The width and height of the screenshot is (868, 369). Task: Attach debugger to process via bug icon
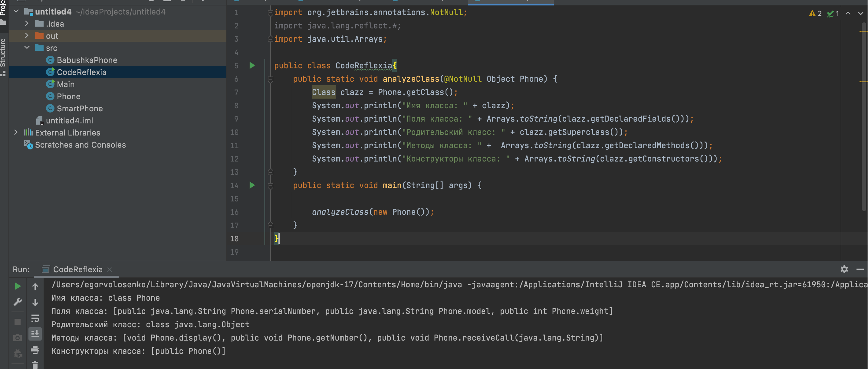(x=18, y=354)
